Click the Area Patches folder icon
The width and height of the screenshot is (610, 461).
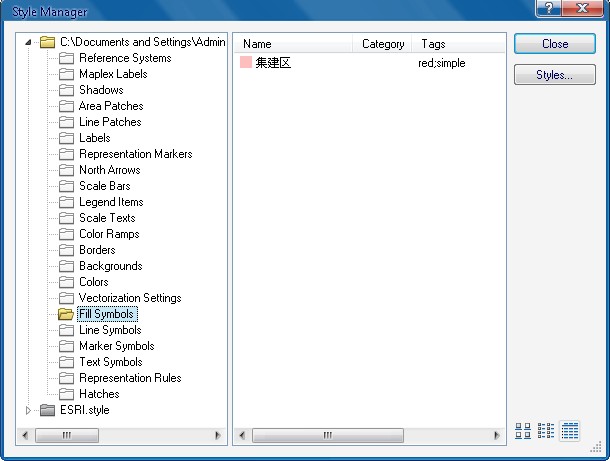click(x=67, y=106)
